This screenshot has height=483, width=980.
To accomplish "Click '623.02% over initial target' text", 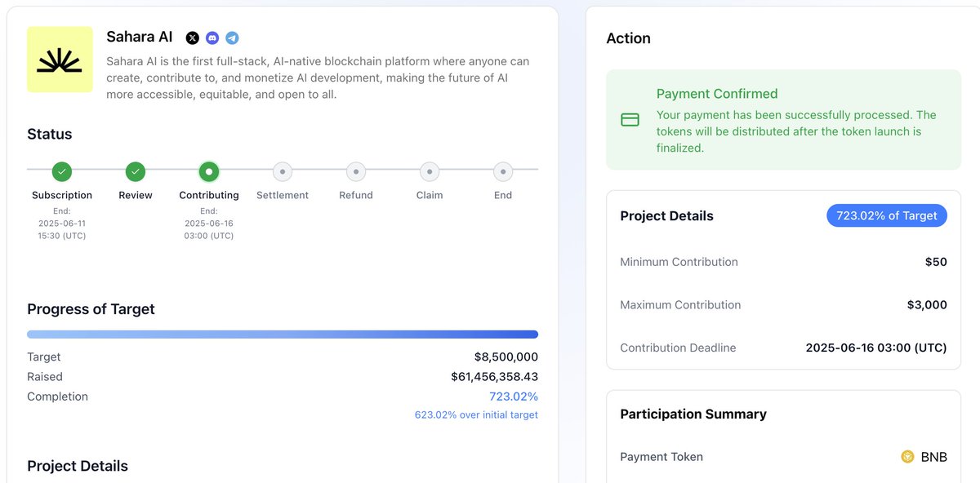I will [476, 414].
